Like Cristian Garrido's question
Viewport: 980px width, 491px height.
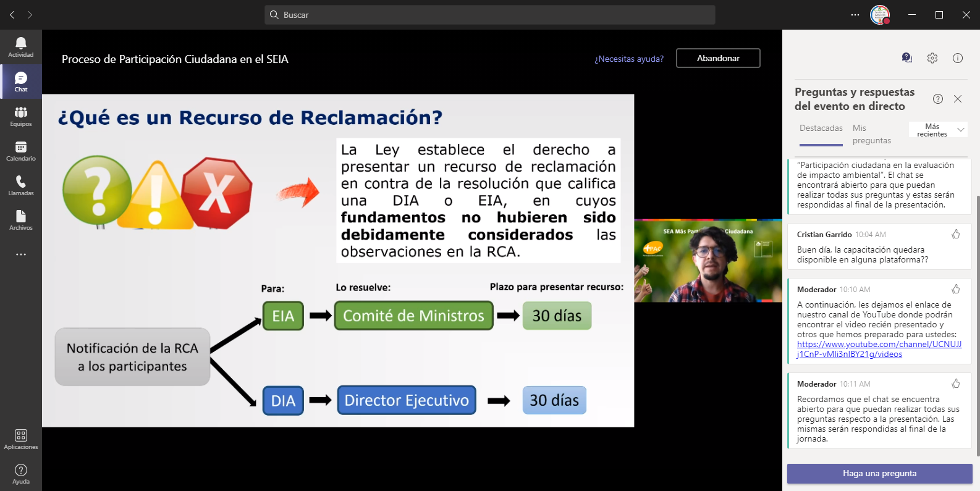pyautogui.click(x=956, y=234)
